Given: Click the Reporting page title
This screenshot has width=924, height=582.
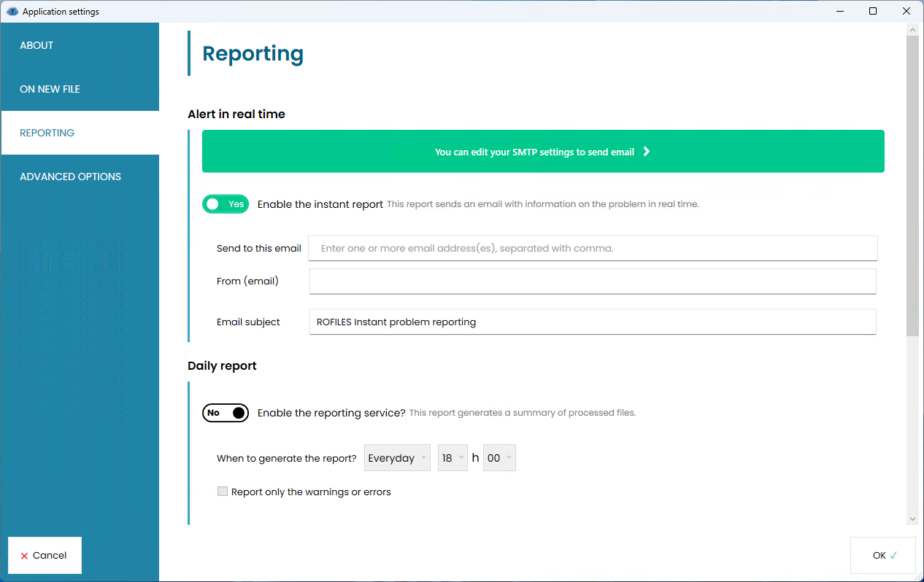Looking at the screenshot, I should click(253, 54).
